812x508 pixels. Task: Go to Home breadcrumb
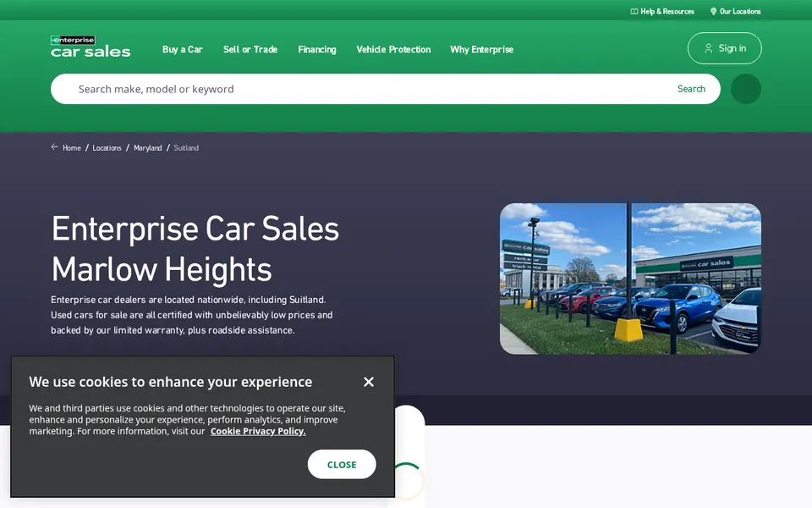tap(71, 147)
